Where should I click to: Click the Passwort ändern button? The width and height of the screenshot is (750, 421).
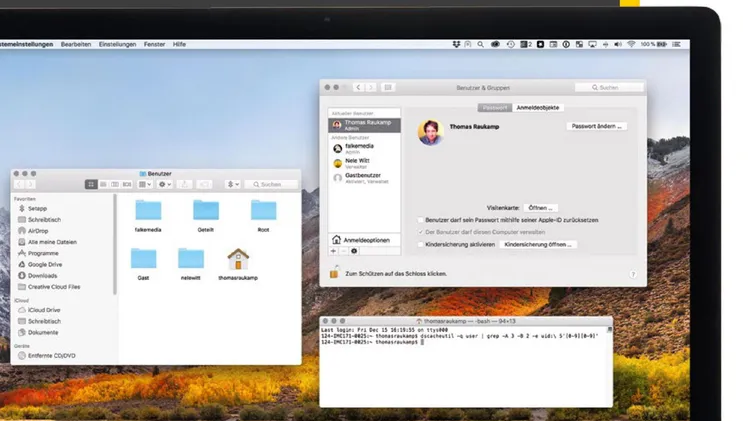[x=596, y=126]
